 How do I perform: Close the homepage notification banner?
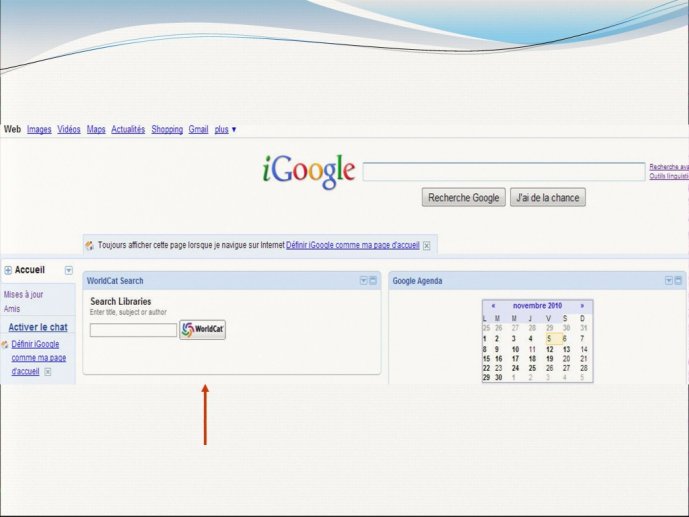[427, 246]
